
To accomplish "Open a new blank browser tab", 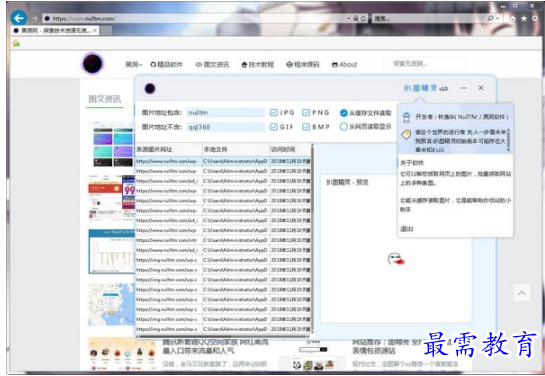I will [106, 31].
